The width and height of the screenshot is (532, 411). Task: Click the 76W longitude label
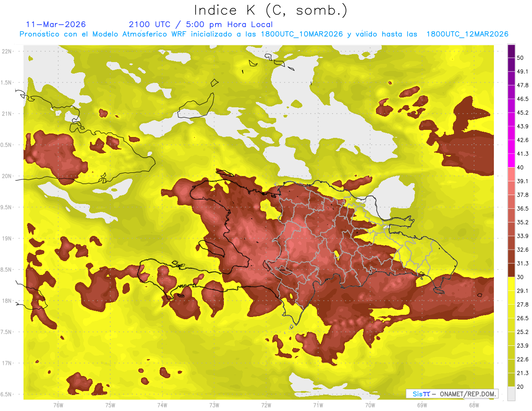[x=58, y=405]
